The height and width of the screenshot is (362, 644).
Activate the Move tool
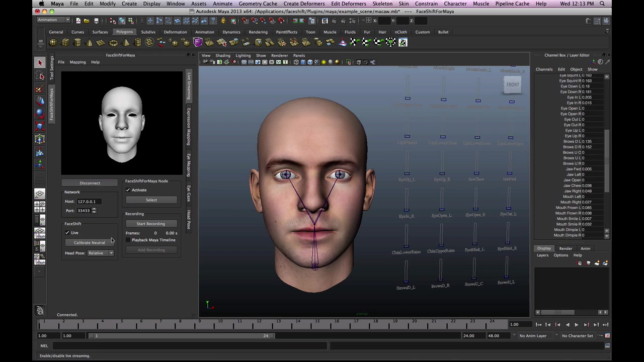(x=40, y=100)
